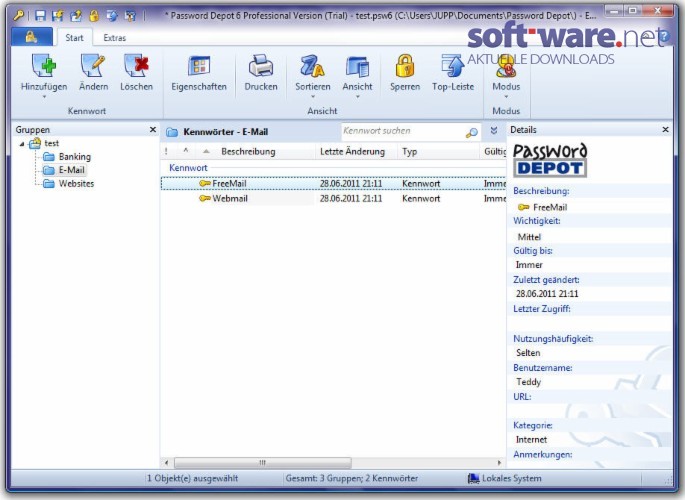
Task: Collapse the test tree node arrow
Action: click(22, 144)
